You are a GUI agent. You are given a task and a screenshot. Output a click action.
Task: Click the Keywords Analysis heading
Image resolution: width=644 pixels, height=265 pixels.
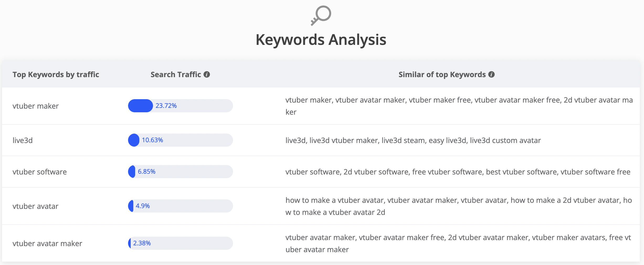coord(321,40)
